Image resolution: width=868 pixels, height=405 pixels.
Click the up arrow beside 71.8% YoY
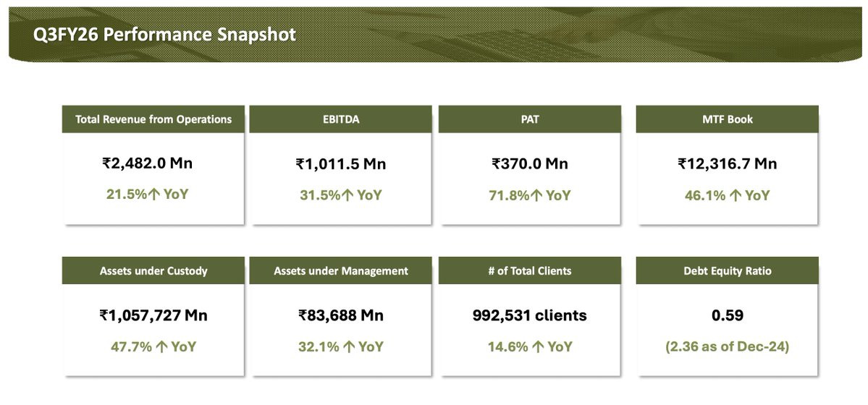tap(536, 195)
